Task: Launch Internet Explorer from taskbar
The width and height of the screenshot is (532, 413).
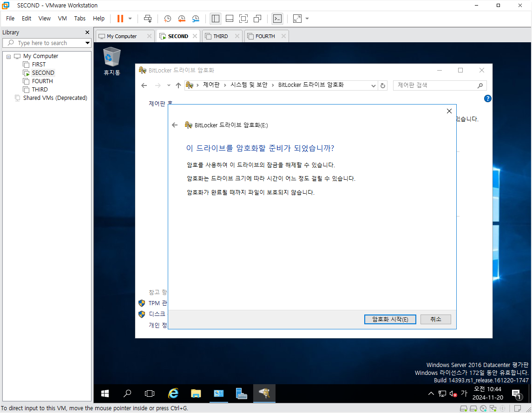Action: click(173, 393)
